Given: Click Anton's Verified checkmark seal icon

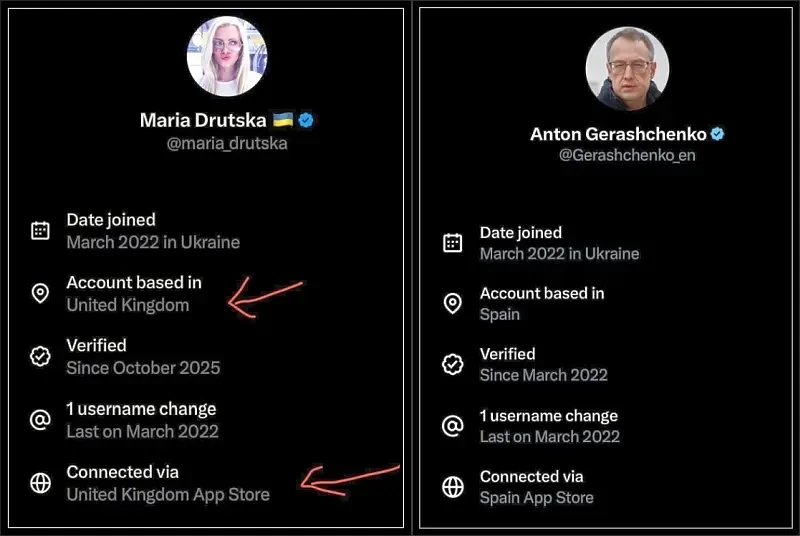Looking at the screenshot, I should coord(453,365).
